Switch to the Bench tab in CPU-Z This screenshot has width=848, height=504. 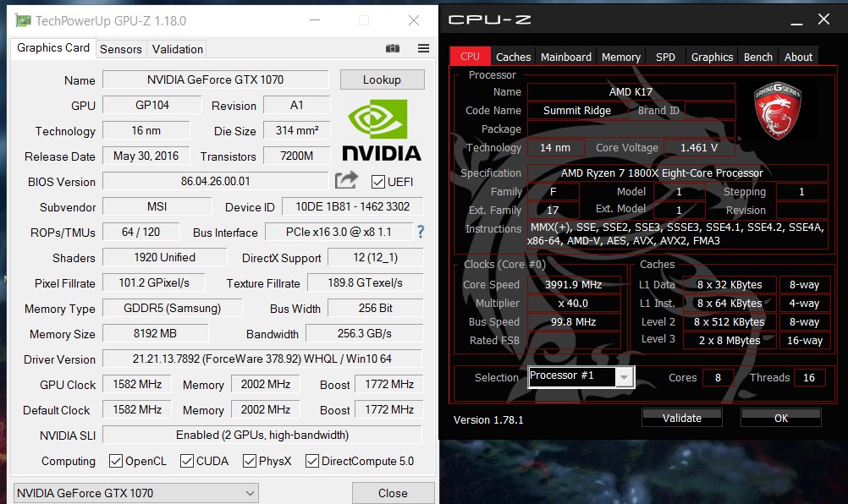tap(757, 57)
